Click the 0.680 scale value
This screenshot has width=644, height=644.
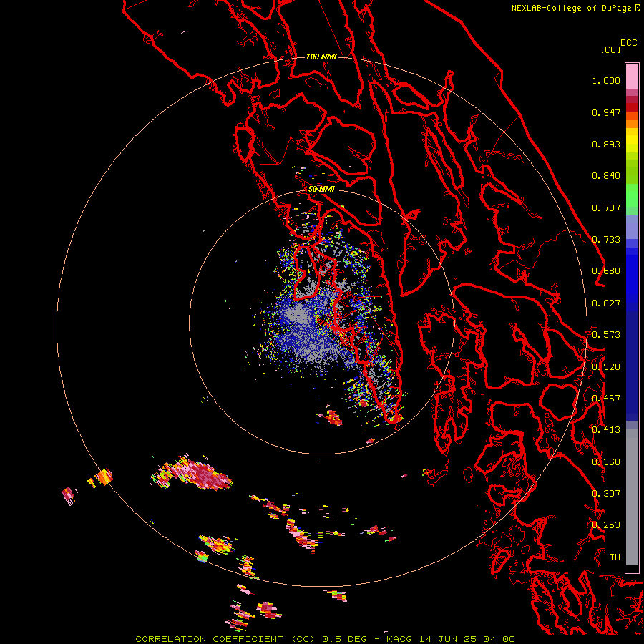[606, 271]
